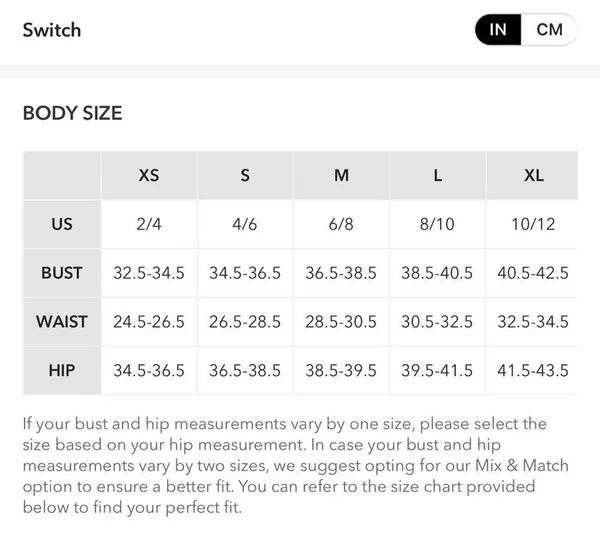Click the S size column header

pyautogui.click(x=245, y=176)
